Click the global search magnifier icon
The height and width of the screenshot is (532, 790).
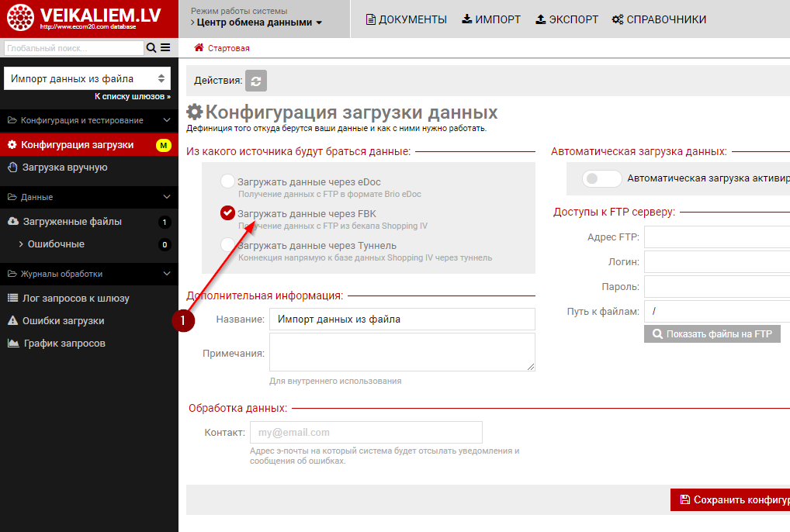click(x=151, y=48)
